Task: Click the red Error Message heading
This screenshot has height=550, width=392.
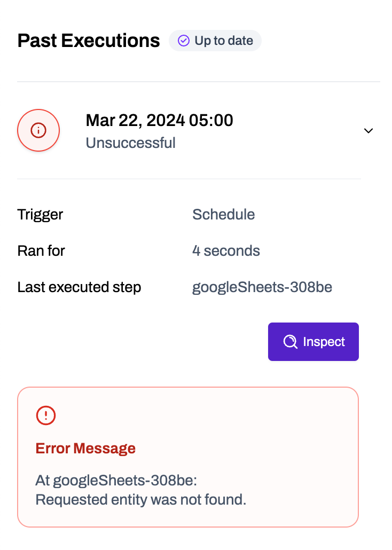Action: click(x=85, y=449)
